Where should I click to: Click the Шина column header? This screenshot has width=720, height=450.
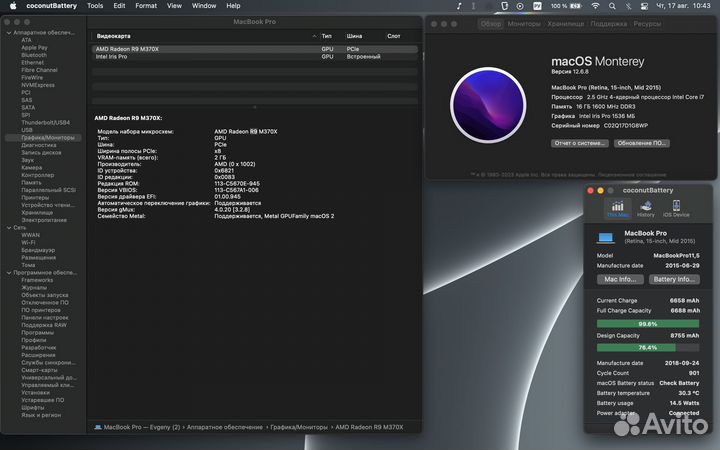coord(354,36)
